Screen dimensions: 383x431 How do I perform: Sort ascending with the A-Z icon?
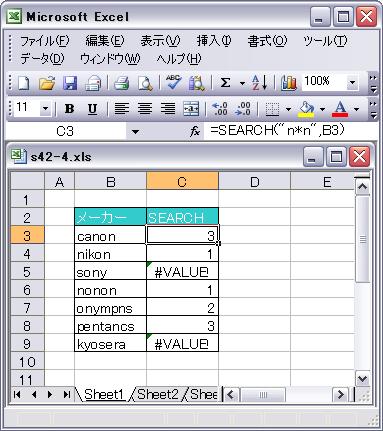pos(260,83)
